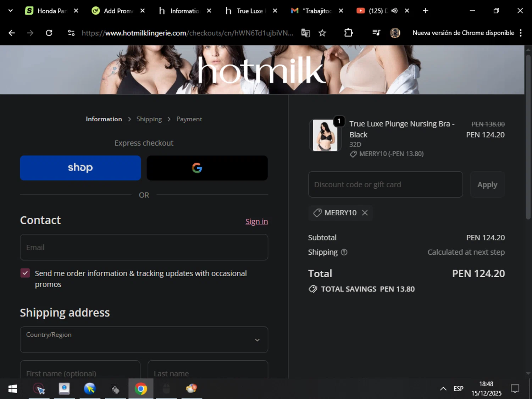
Task: Click the nursing bra product thumbnail
Action: [x=325, y=135]
